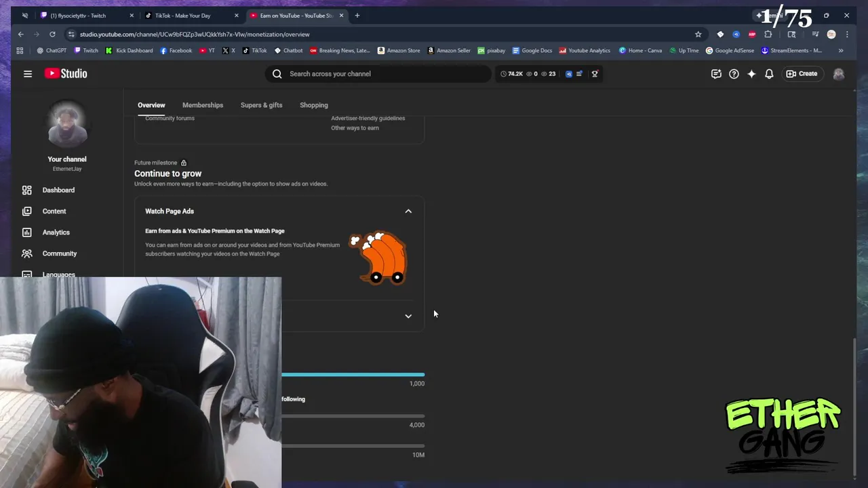Click the Analytics chart icon
Viewport: 868px width, 488px height.
(27, 232)
